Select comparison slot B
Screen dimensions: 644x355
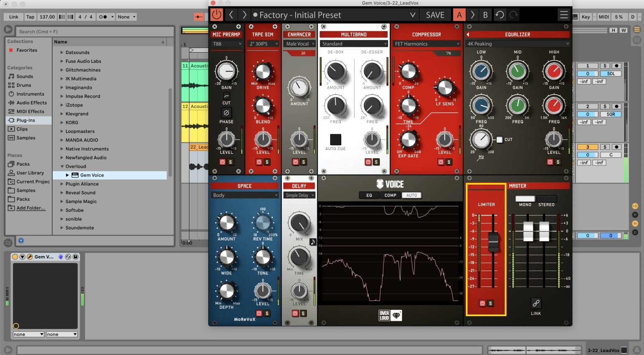pyautogui.click(x=485, y=15)
